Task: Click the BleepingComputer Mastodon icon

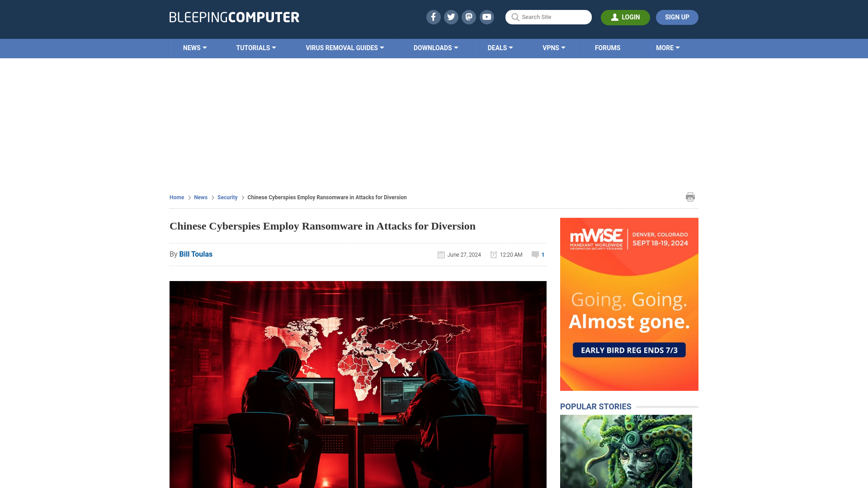Action: click(468, 17)
